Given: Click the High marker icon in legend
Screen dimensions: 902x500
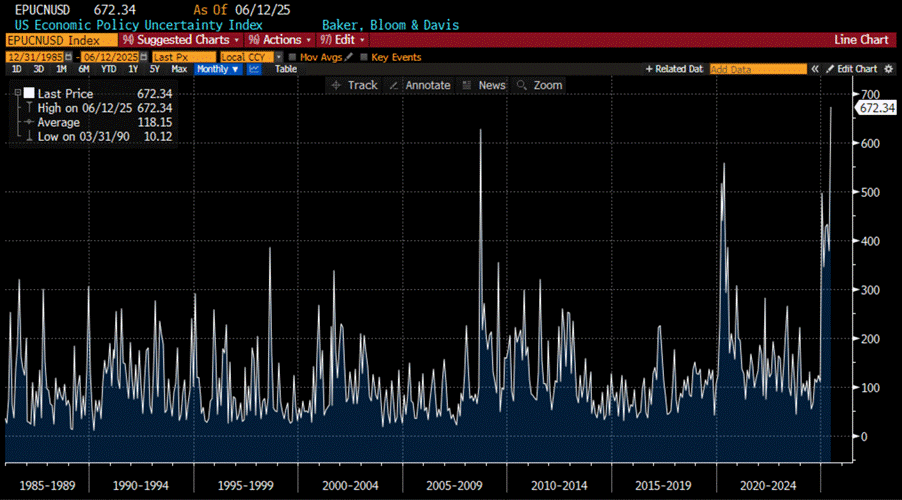Looking at the screenshot, I should pyautogui.click(x=29, y=108).
